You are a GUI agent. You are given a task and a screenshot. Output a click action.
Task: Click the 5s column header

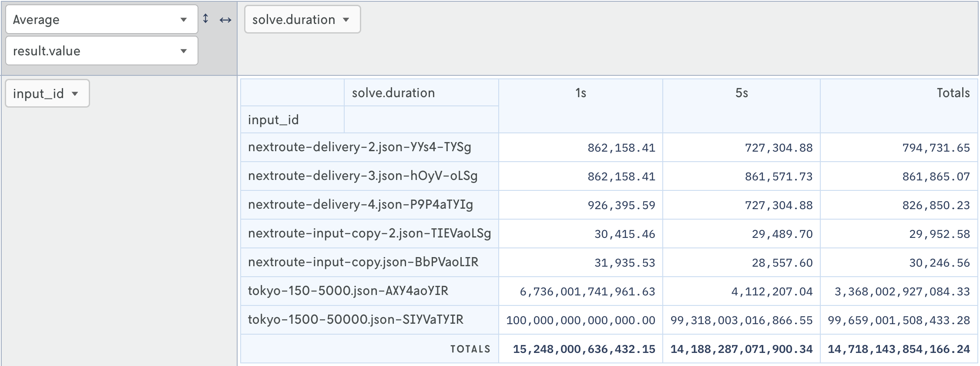click(741, 93)
